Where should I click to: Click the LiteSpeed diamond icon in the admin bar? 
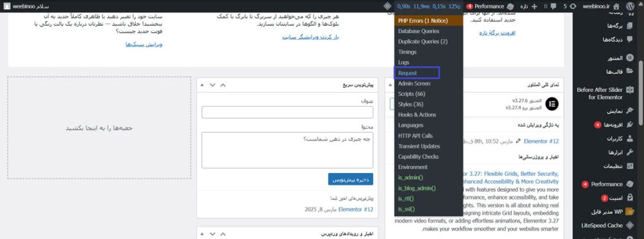coord(387,6)
